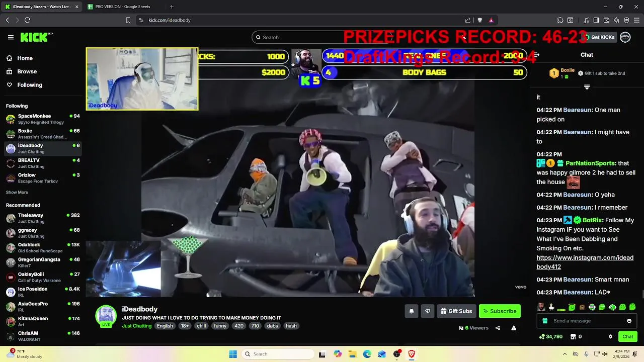Open Microsoft Edge from the taskbar
The image size is (644, 362).
click(x=367, y=354)
